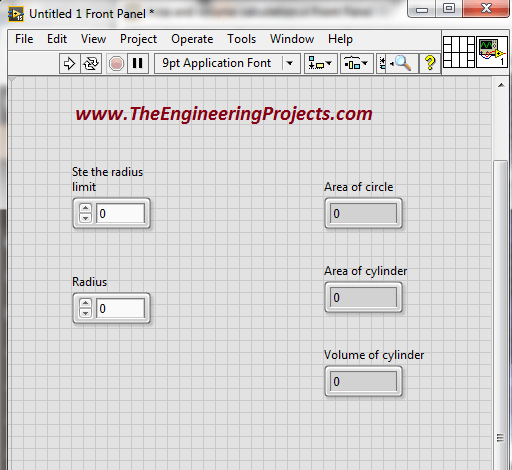Click the Run arrow button

69,63
